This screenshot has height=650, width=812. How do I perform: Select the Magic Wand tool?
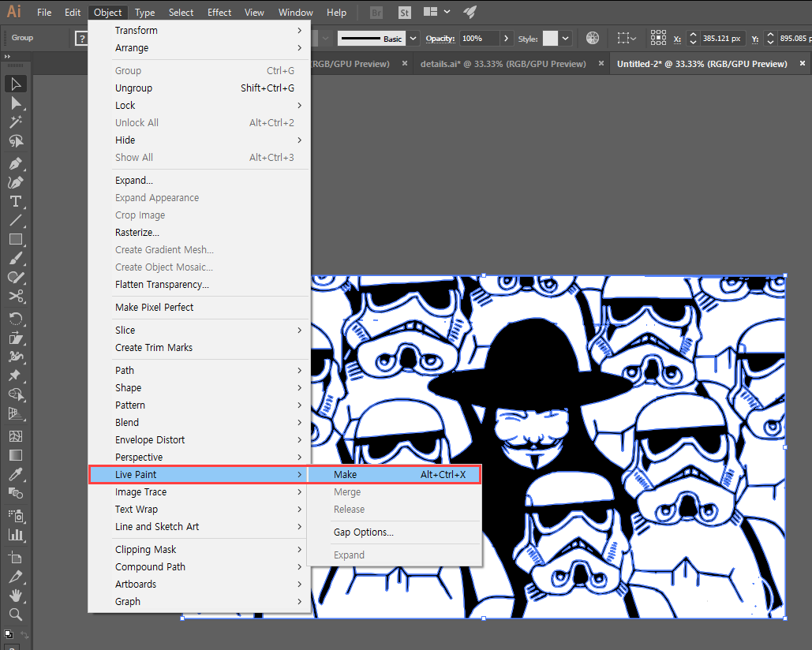16,122
